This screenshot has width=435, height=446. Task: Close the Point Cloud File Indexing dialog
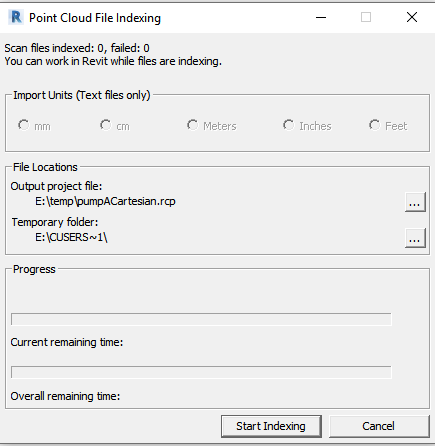[412, 17]
